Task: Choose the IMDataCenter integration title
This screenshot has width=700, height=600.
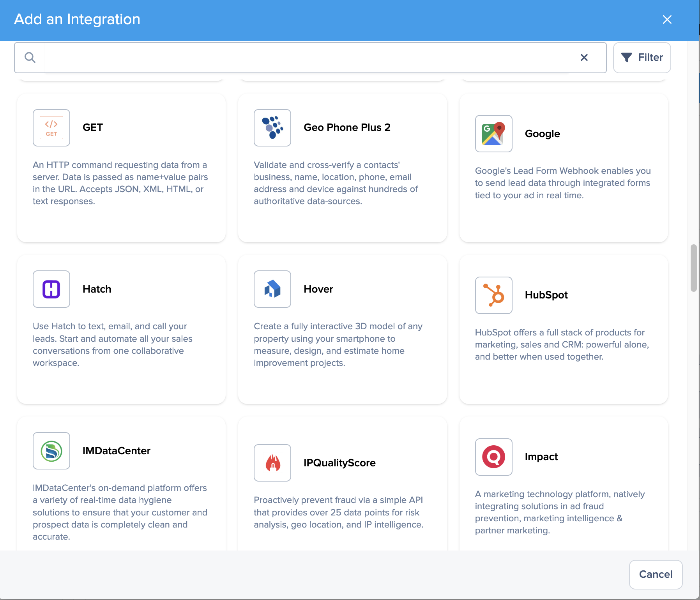Action: (x=116, y=451)
